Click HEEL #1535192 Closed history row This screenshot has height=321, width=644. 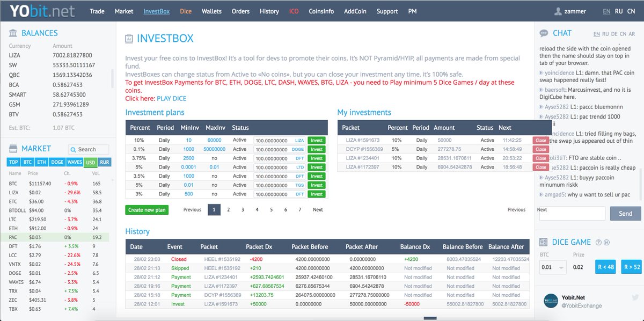point(327,259)
